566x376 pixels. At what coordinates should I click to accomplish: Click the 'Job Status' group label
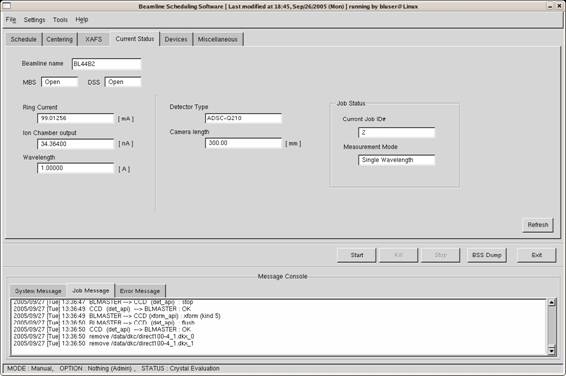(x=351, y=104)
